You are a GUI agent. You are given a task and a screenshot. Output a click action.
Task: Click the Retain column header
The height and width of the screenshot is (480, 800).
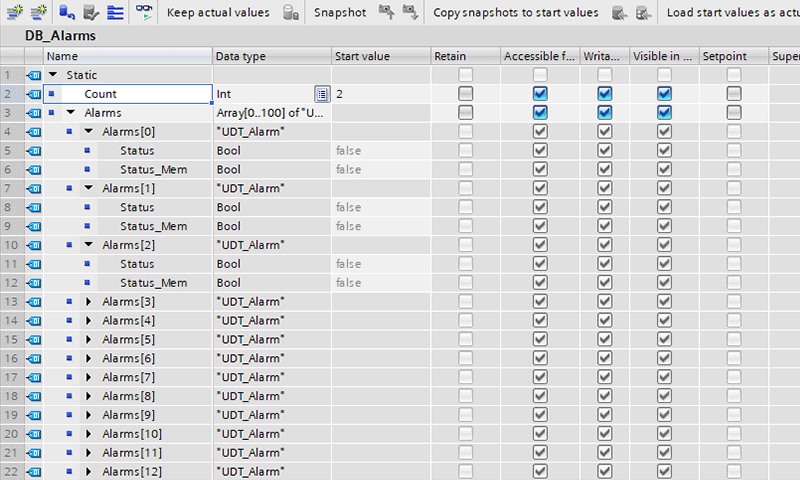(x=465, y=56)
